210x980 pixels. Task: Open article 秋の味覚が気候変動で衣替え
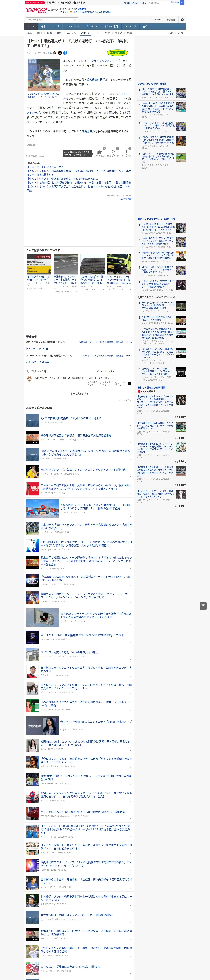coord(76,435)
